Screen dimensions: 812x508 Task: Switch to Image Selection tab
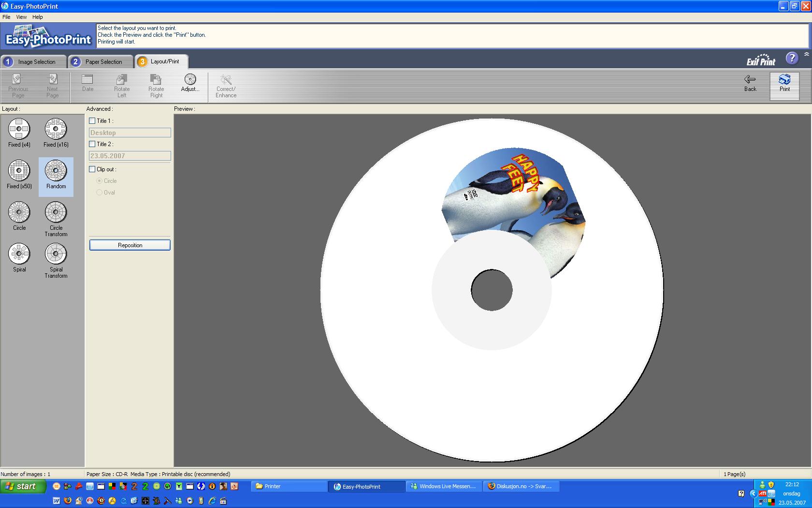tap(33, 62)
